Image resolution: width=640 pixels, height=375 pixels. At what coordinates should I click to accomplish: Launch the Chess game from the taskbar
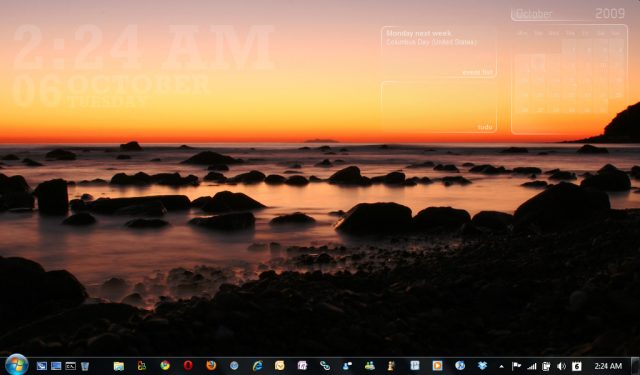coord(391,366)
